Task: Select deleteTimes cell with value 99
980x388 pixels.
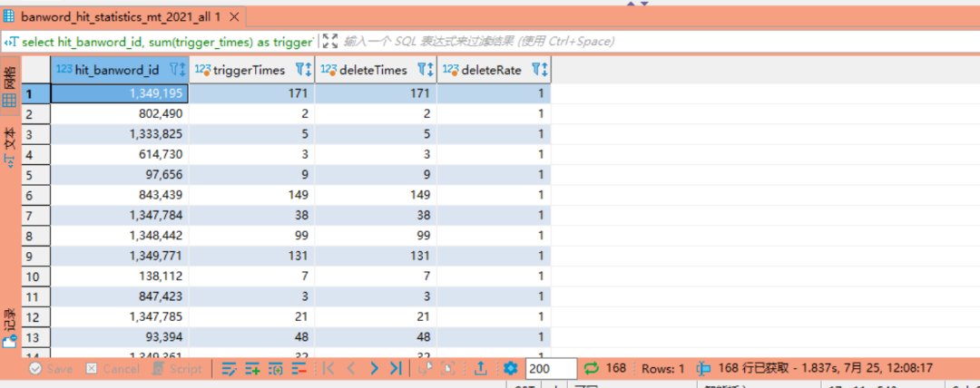Action: point(376,236)
